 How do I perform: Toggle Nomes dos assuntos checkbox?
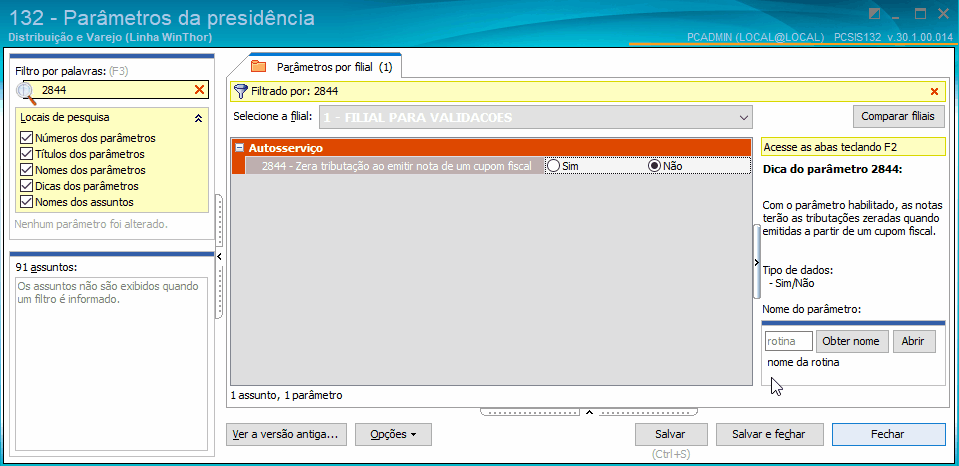[x=26, y=201]
